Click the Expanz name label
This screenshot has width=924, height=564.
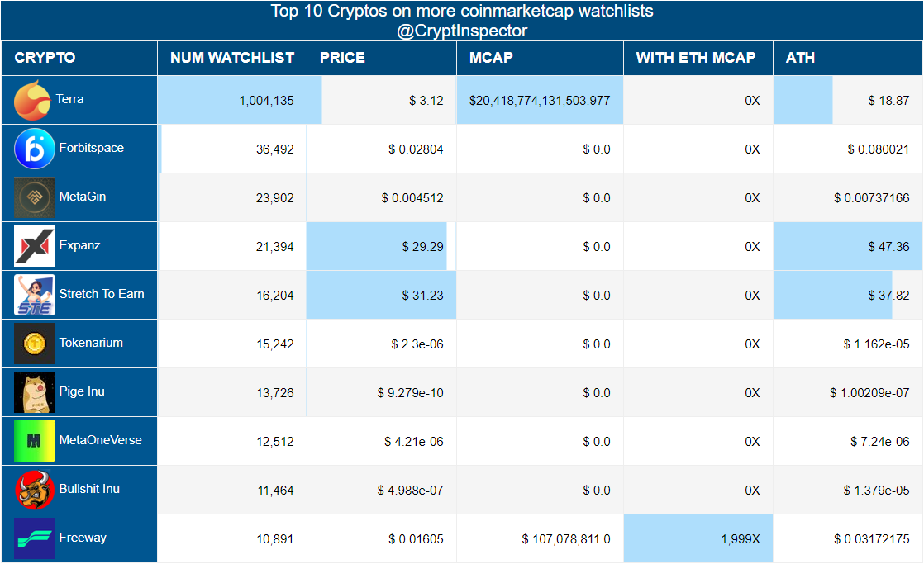[x=79, y=245]
